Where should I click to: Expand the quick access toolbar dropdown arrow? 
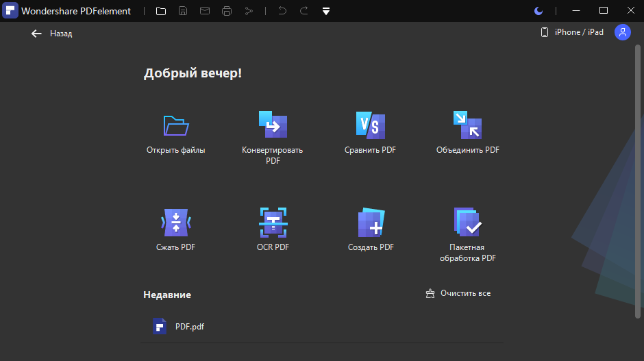326,12
